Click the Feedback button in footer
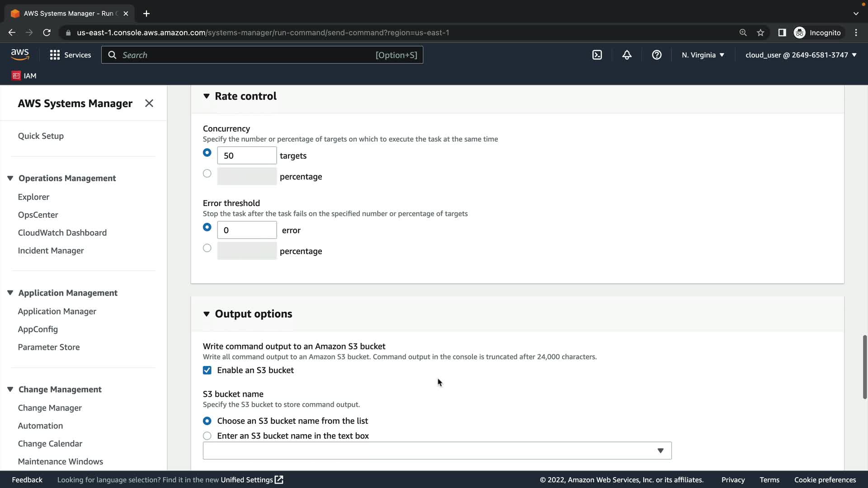This screenshot has height=488, width=868. 27,480
